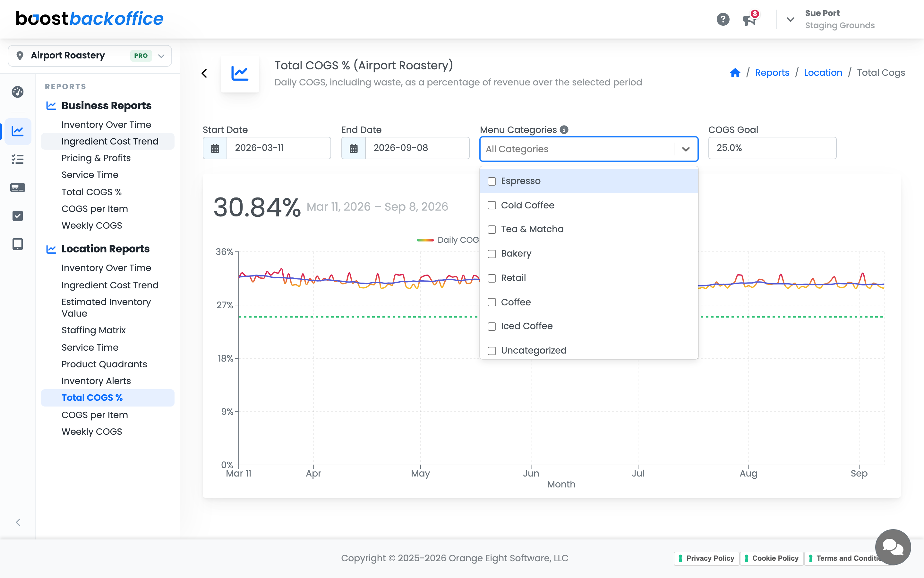Image resolution: width=924 pixels, height=578 pixels.
Task: Select the reports chart icon in sidebar
Action: point(18,131)
